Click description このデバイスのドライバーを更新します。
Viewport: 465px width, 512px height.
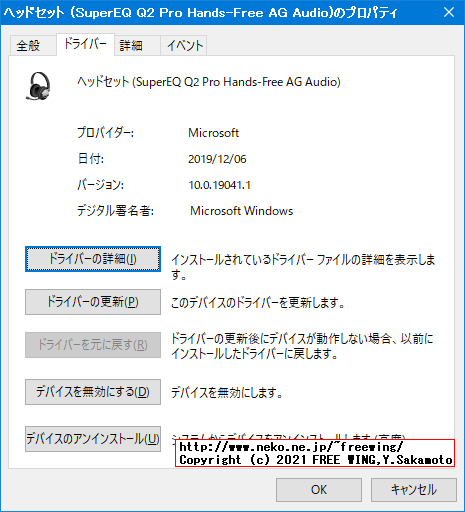coord(257,303)
